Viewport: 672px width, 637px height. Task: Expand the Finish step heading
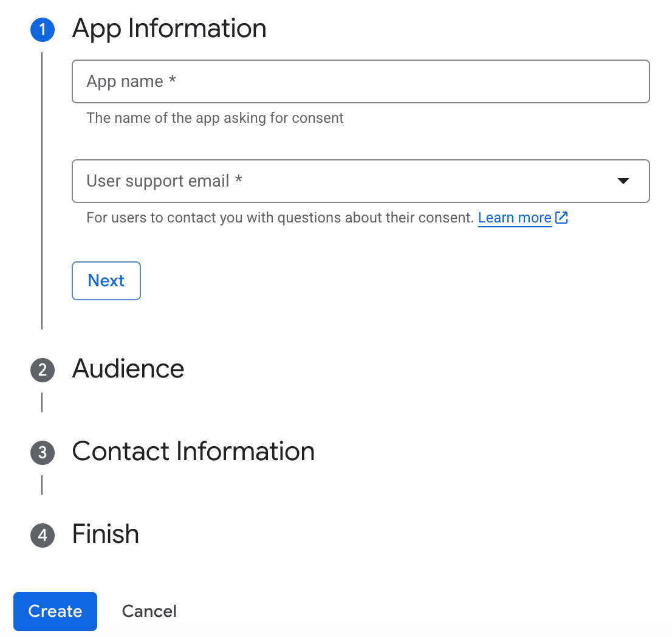106,534
